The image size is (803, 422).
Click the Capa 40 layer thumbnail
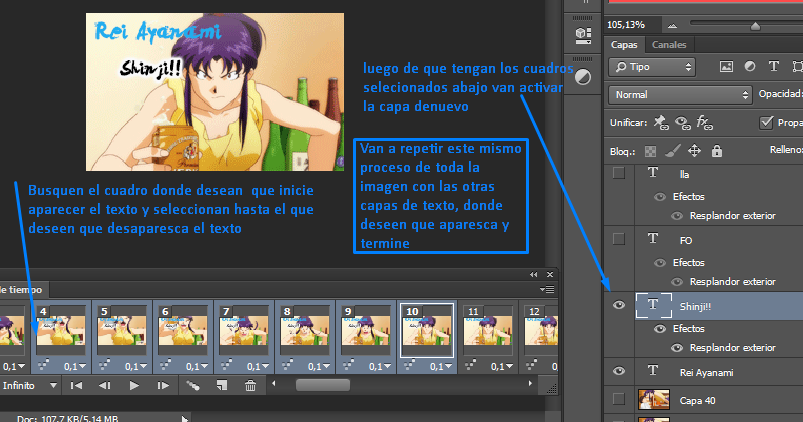654,399
